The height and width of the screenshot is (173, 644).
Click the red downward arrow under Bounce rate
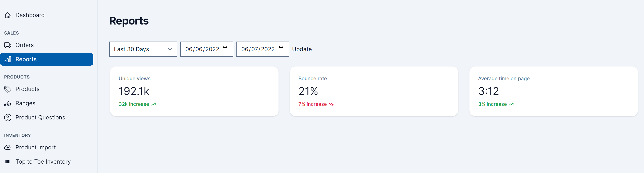click(331, 104)
